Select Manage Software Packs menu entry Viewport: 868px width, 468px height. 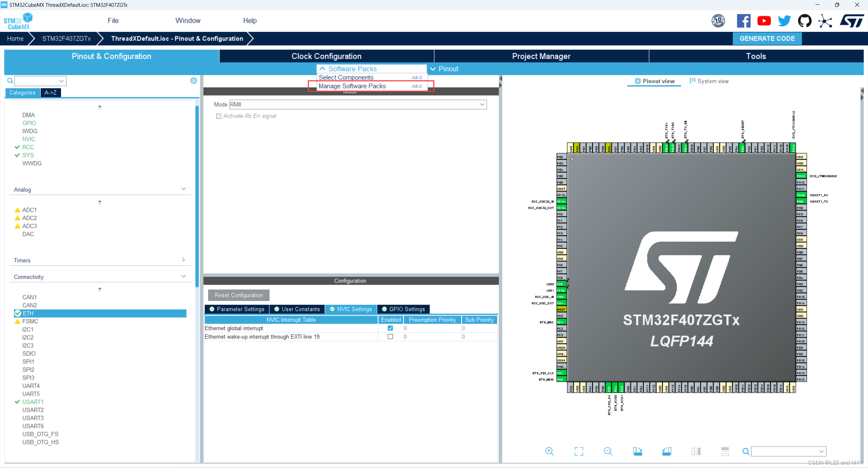(352, 86)
